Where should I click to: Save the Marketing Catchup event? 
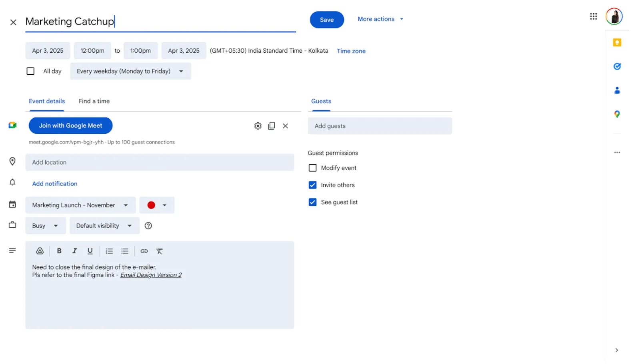327,20
